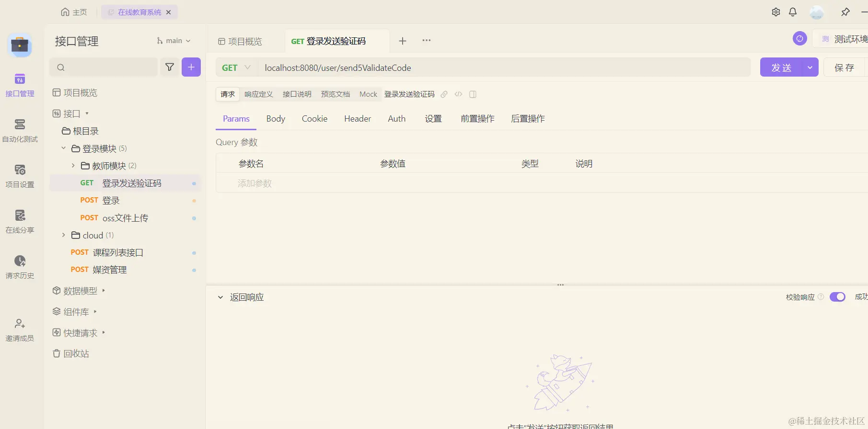Open the notifications bell icon
This screenshot has width=868, height=429.
point(793,12)
